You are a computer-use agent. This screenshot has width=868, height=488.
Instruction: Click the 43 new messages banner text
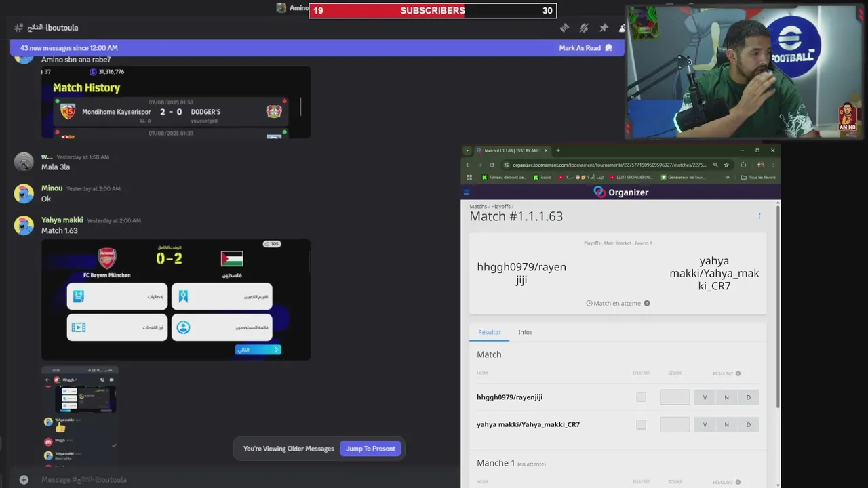pos(68,48)
